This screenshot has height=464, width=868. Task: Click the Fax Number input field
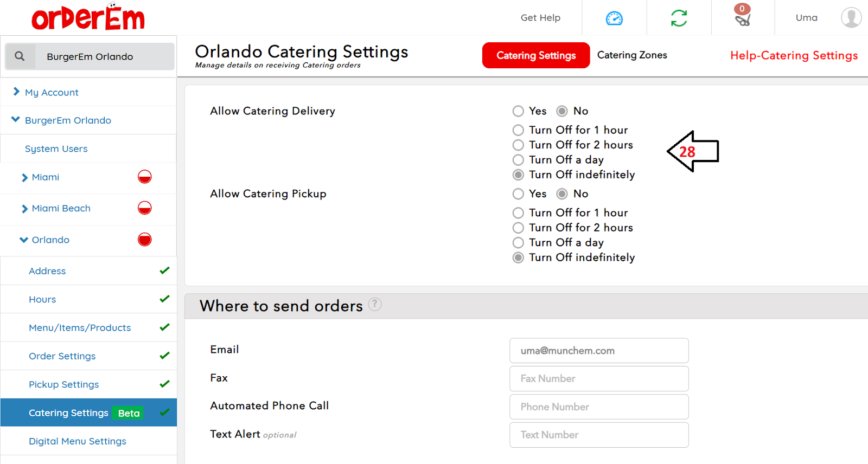click(599, 378)
